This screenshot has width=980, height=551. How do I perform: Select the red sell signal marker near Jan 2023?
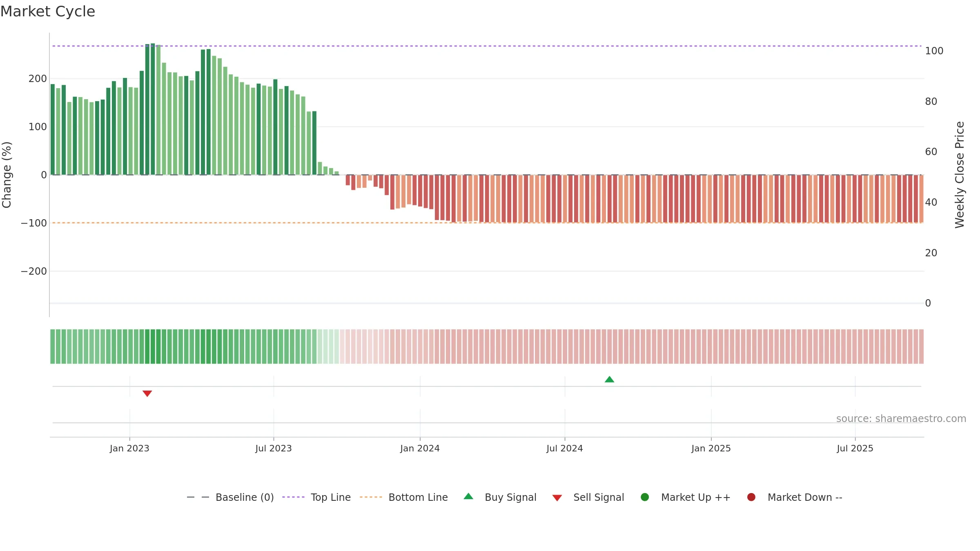tap(147, 393)
